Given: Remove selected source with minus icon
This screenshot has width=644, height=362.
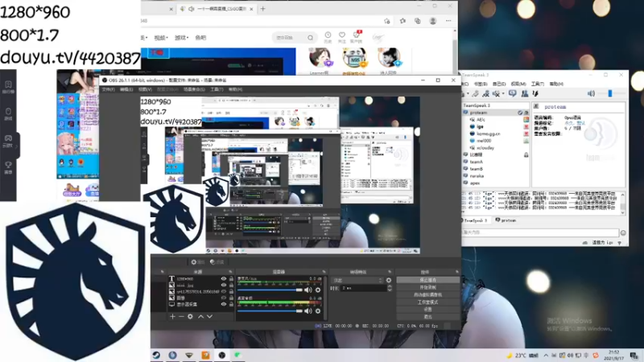Looking at the screenshot, I should point(181,316).
